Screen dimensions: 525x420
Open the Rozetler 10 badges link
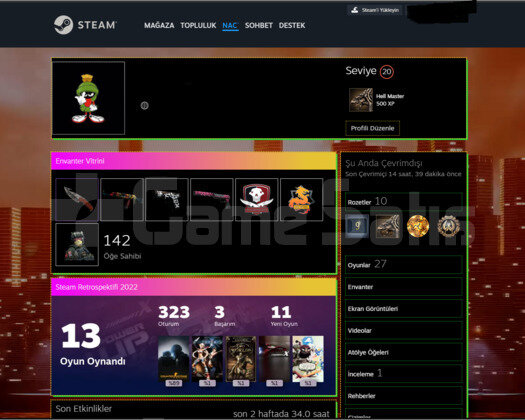(x=404, y=202)
